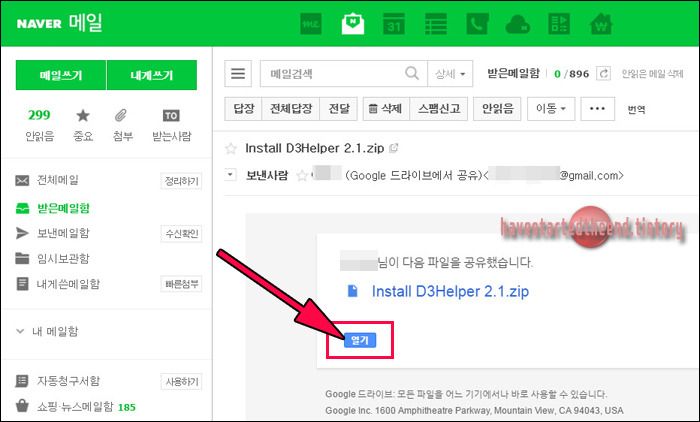Click the blue 열기 open button
This screenshot has width=700, height=422.
[360, 340]
